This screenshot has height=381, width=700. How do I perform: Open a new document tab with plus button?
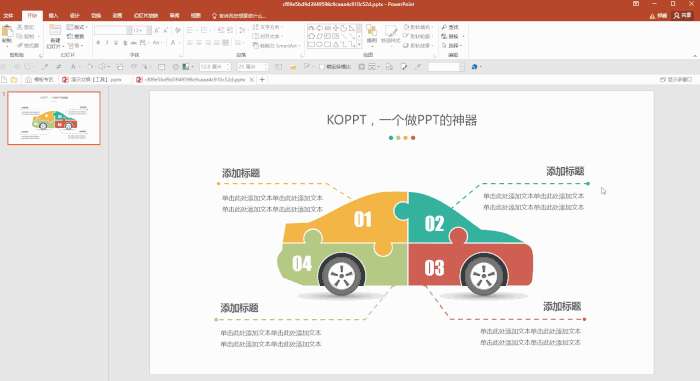tap(262, 80)
